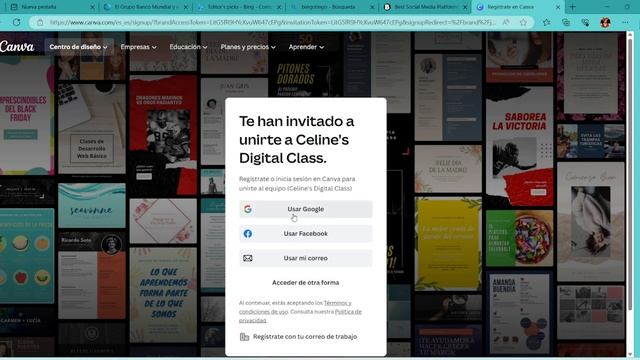Close the El Grupo Banco Mundial tab
Screen dimensions: 640x360
[x=186, y=7]
